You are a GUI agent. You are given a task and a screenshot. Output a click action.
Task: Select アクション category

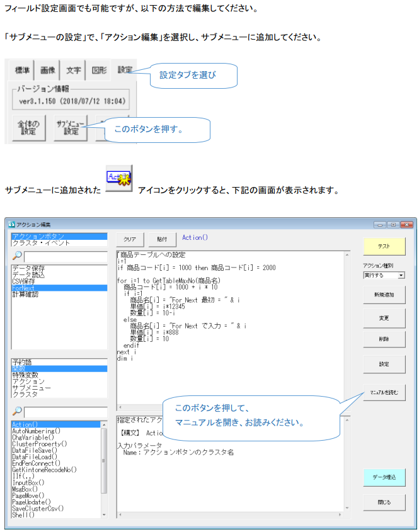tap(59, 382)
